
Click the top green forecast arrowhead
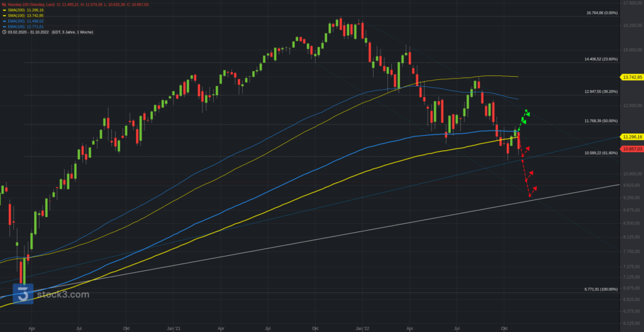tap(526, 113)
